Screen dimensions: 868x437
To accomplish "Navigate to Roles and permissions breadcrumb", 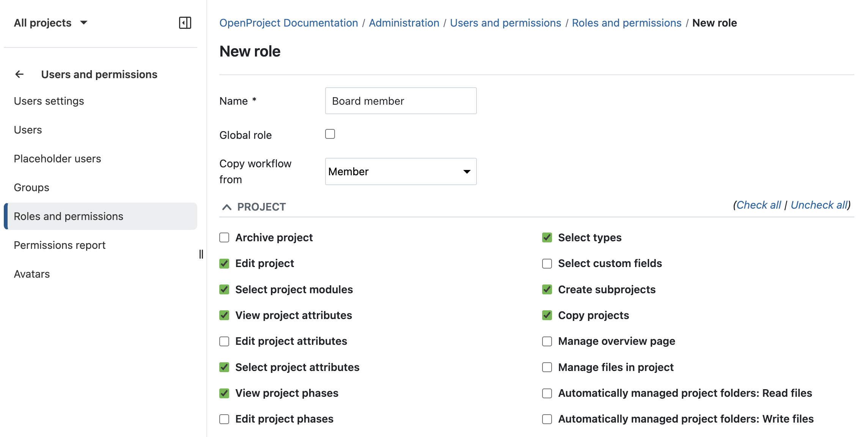I will 626,22.
